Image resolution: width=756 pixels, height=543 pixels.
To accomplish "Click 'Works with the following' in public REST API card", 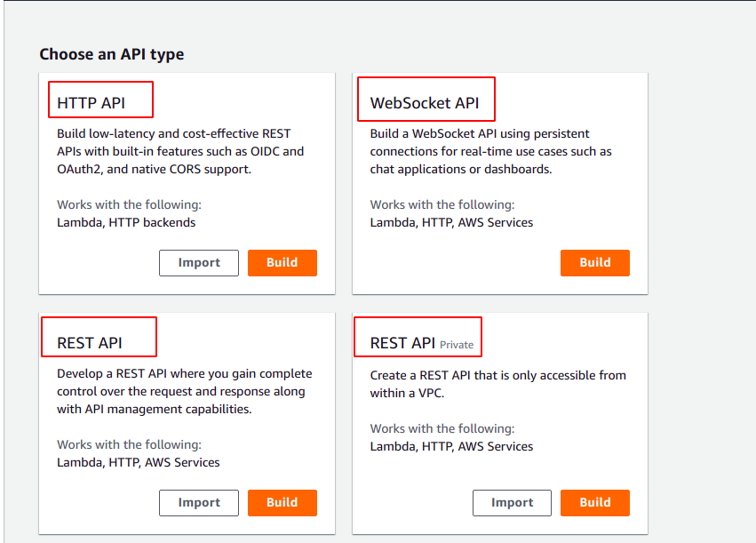I will (129, 444).
